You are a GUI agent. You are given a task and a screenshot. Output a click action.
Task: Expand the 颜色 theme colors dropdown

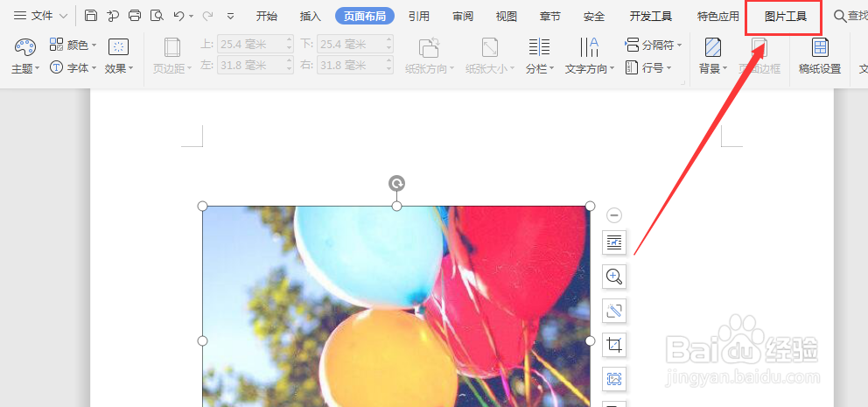tap(73, 45)
